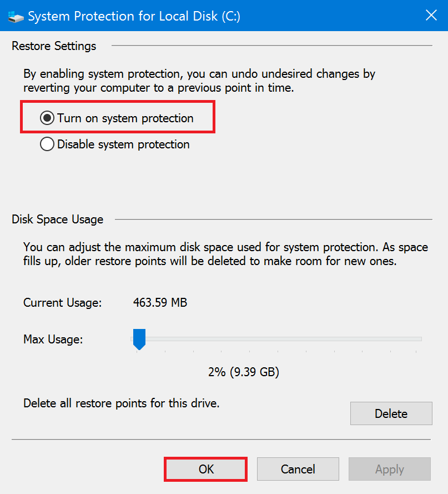
Task: Click the Apply button
Action: pos(389,468)
